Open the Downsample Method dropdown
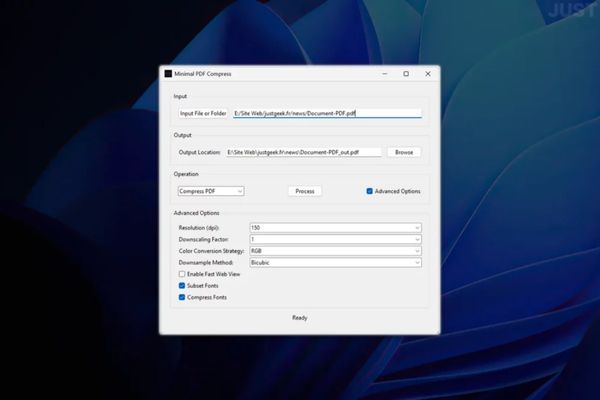Image resolution: width=600 pixels, height=400 pixels. 335,263
